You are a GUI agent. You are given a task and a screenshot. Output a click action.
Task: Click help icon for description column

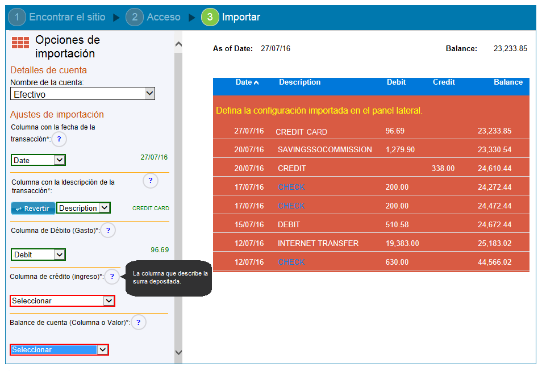point(150,181)
